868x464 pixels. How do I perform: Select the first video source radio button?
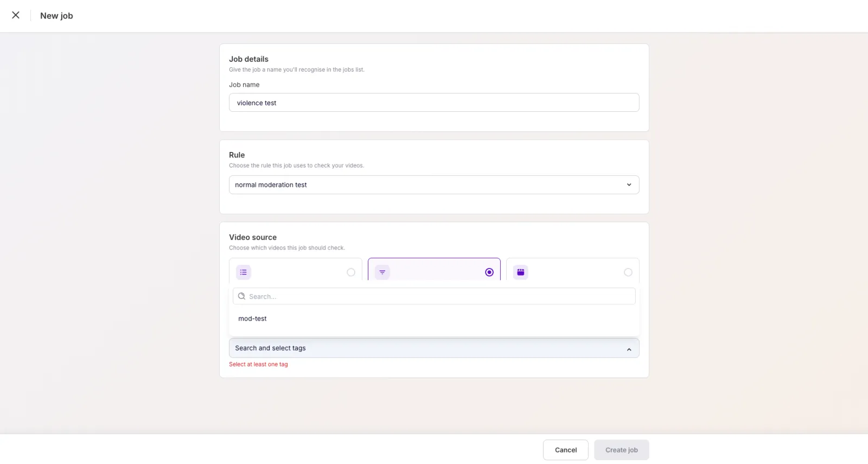pos(351,272)
